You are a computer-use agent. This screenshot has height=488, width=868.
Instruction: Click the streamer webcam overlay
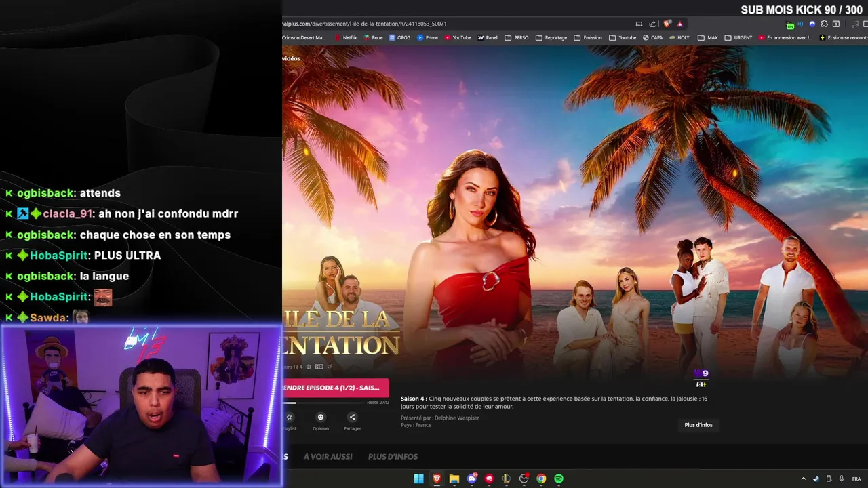pyautogui.click(x=141, y=406)
